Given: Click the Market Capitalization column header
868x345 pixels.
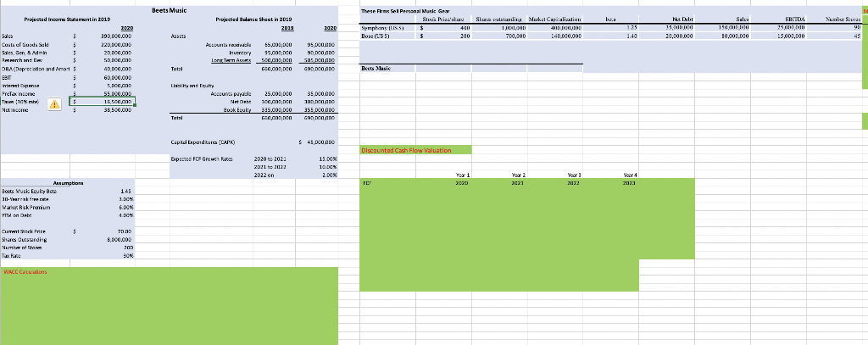Looking at the screenshot, I should [554, 19].
